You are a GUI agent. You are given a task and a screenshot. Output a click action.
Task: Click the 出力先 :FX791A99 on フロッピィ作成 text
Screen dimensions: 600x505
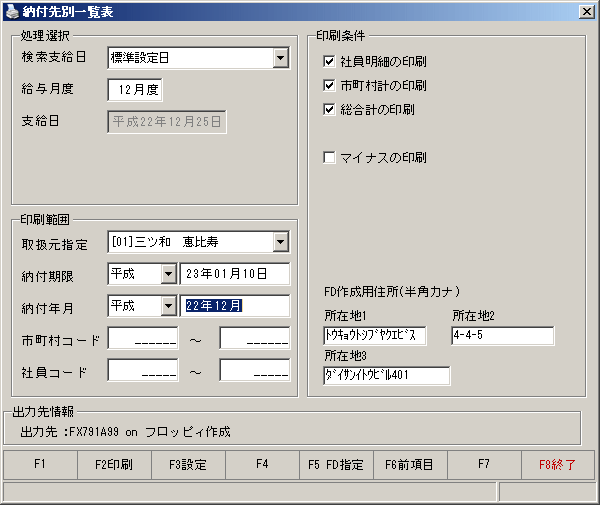tap(126, 432)
